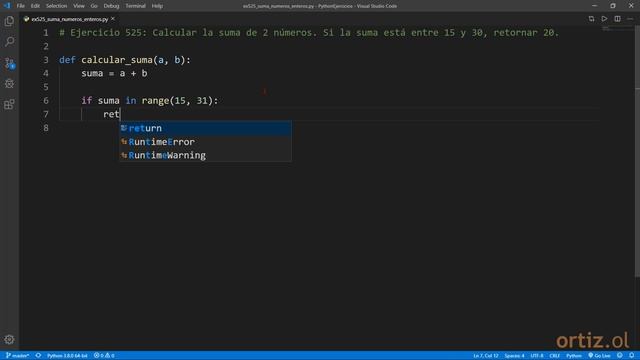Open the notifications bell icon
The width and height of the screenshot is (640, 360).
coord(631,356)
